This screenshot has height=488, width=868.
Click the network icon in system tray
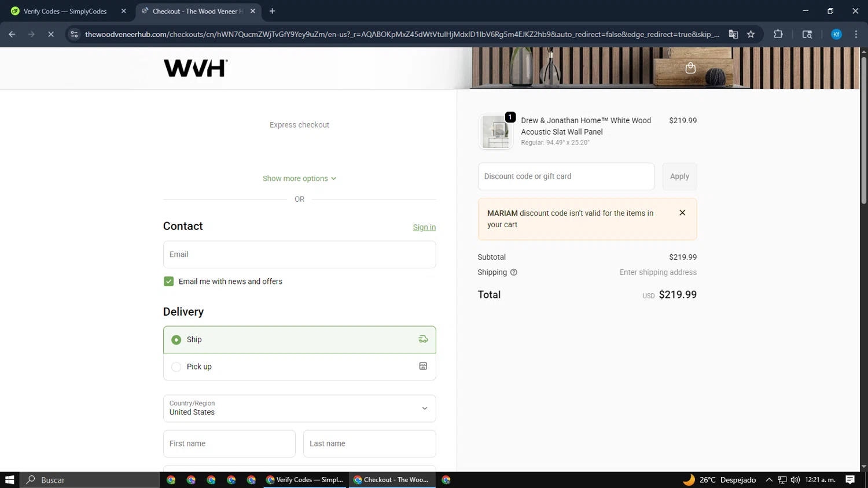coord(782,480)
